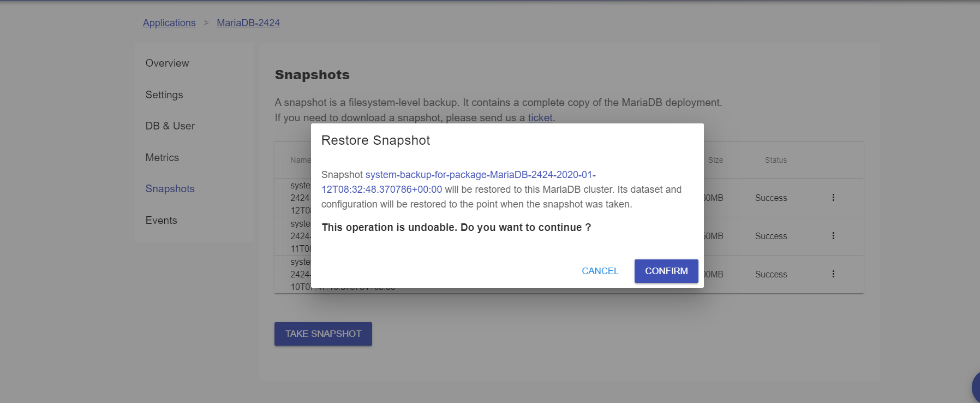Viewport: 980px width, 403px height.
Task: Cancel the Restore Snapshot dialog
Action: [600, 271]
